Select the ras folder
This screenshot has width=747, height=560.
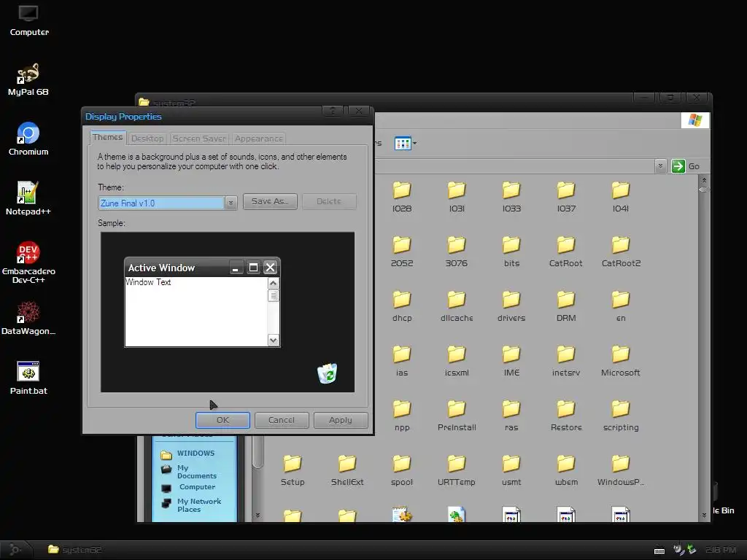[x=511, y=416]
